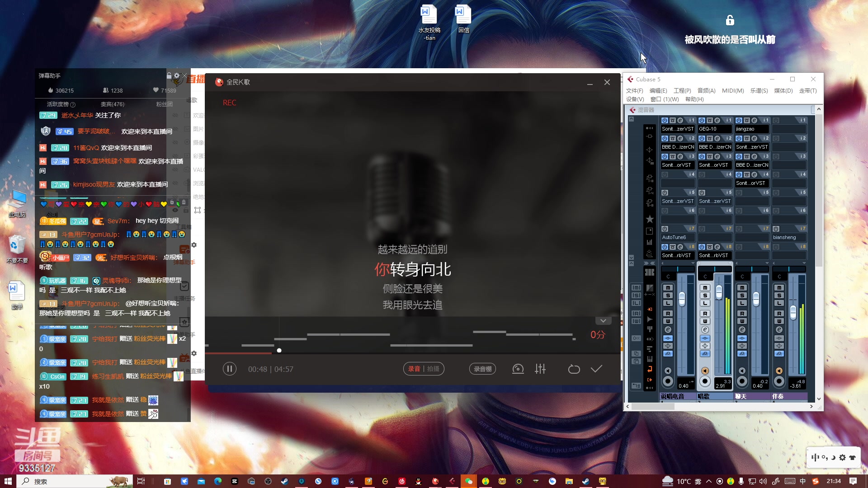
Task: Open the 帮助(H) menu in Cubase
Action: (694, 99)
